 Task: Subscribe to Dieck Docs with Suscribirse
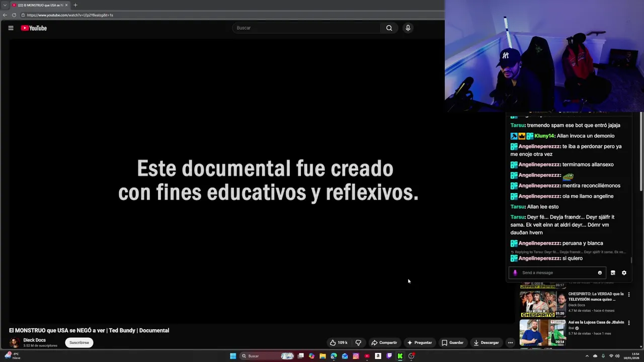click(79, 343)
